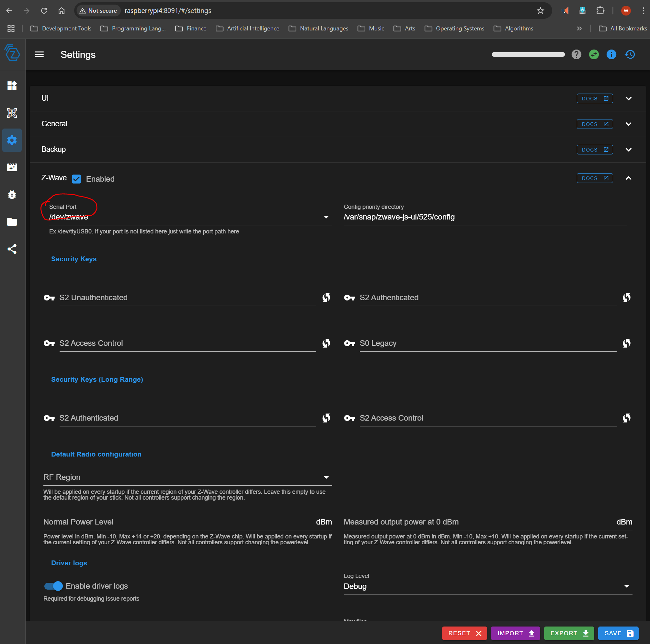Regenerate the Long Range S2 Authenticated key
The image size is (650, 644).
point(326,418)
